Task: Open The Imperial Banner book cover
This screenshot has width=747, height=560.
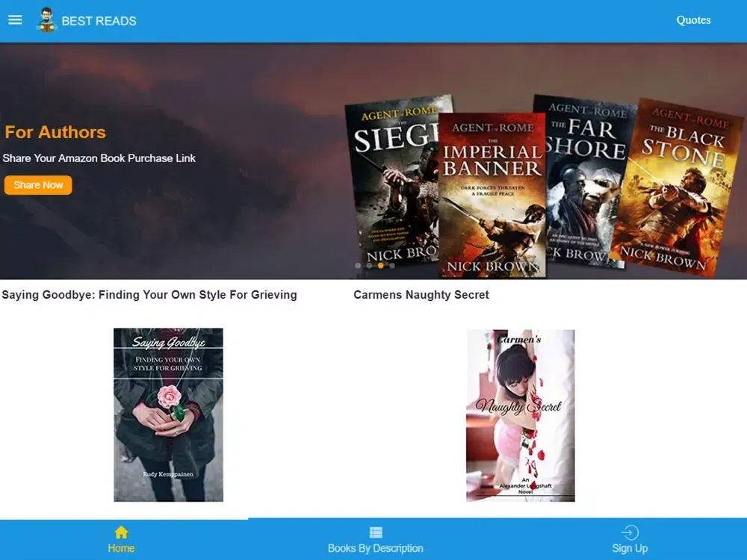Action: click(x=492, y=195)
